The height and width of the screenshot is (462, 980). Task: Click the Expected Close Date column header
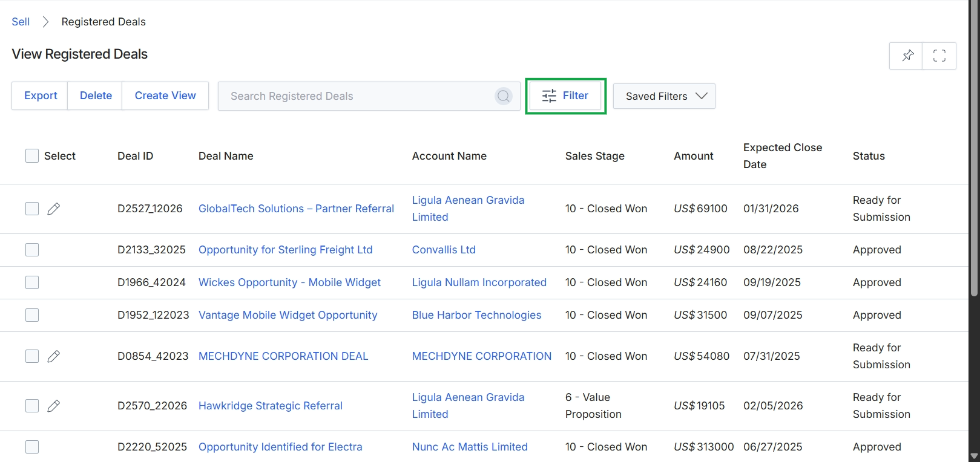(783, 156)
